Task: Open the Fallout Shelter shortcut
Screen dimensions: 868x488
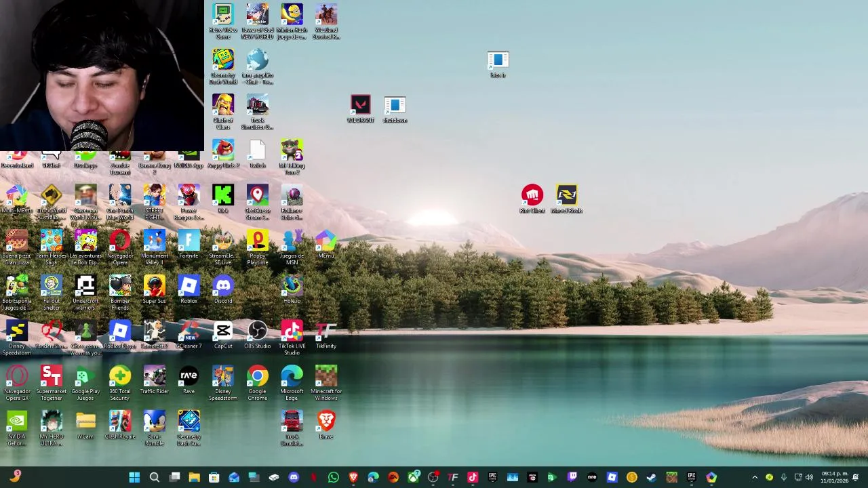Action: 52,293
